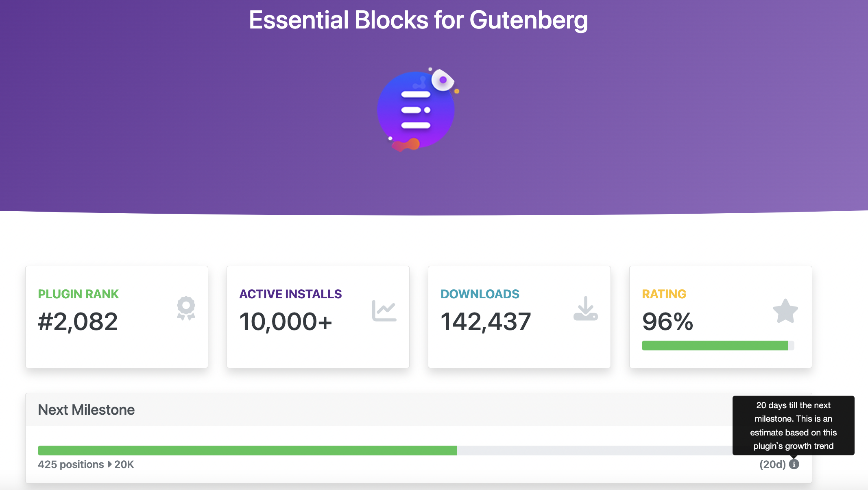This screenshot has height=490, width=868.
Task: Click the plugin rank award ribbon icon
Action: (186, 308)
